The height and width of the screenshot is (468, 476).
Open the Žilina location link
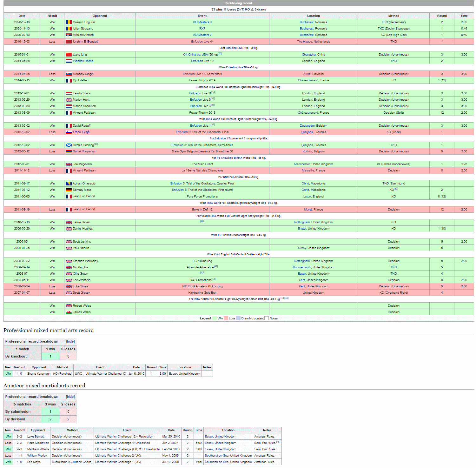[307, 74]
